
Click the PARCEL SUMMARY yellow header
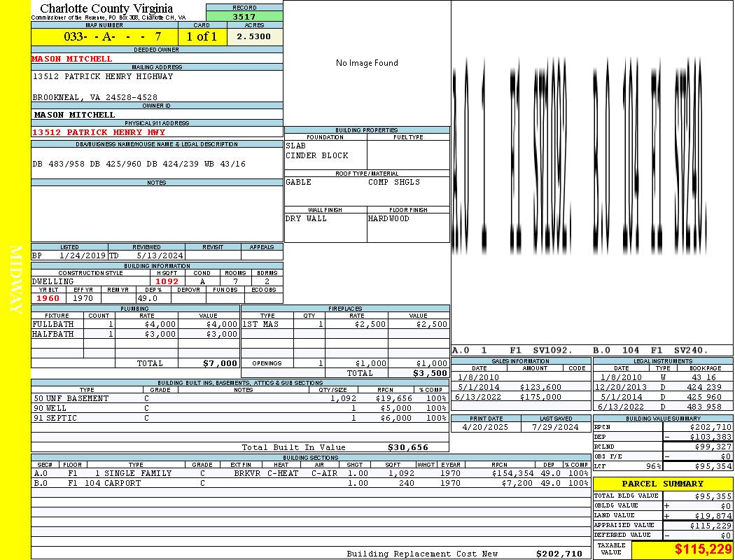pos(662,484)
